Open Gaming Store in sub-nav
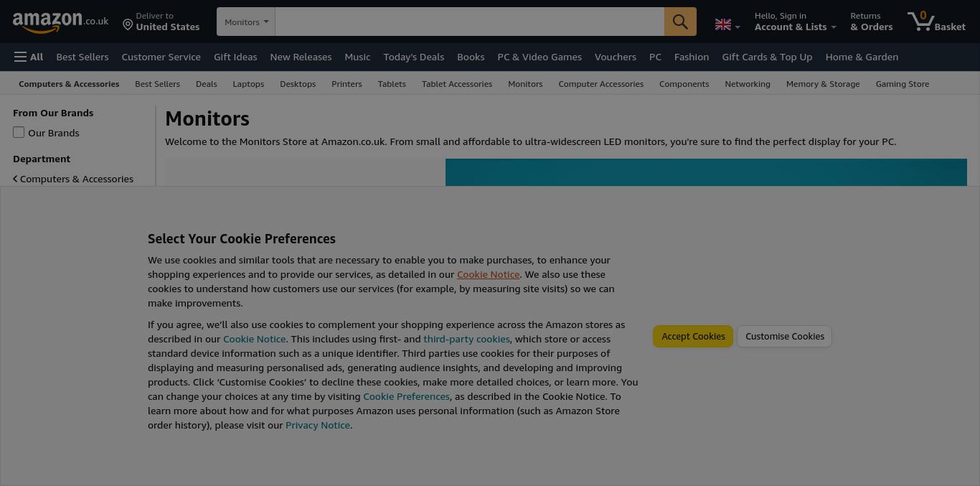The width and height of the screenshot is (980, 486). pyautogui.click(x=902, y=84)
